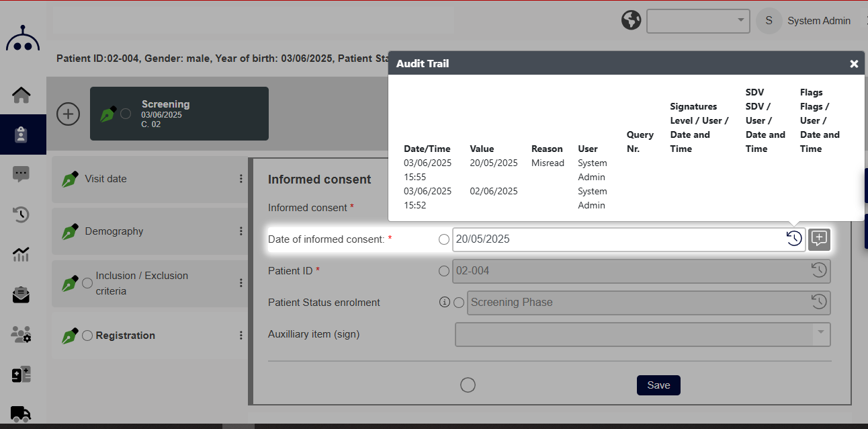Open the options menu for Visit date

tap(241, 178)
